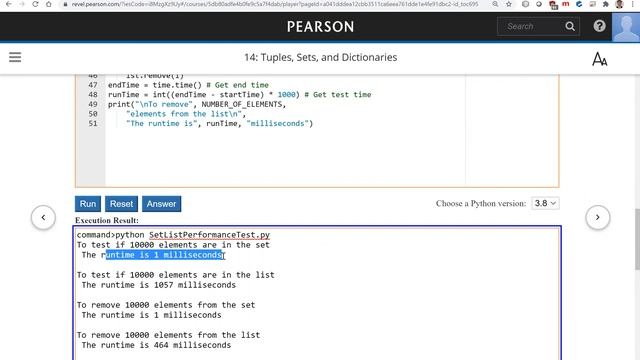Click 'The runtime is 1057 milliseconds' line
The width and height of the screenshot is (640, 360).
tap(158, 285)
